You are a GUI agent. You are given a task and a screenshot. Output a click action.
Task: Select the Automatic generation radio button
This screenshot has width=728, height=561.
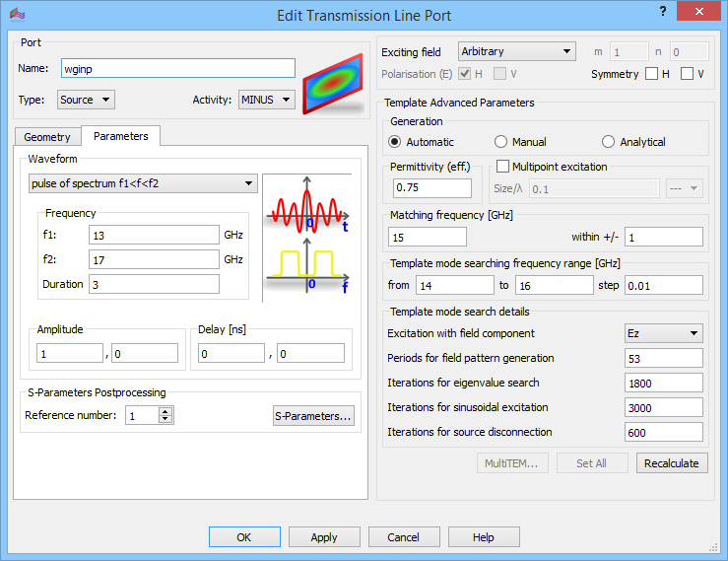pos(395,142)
